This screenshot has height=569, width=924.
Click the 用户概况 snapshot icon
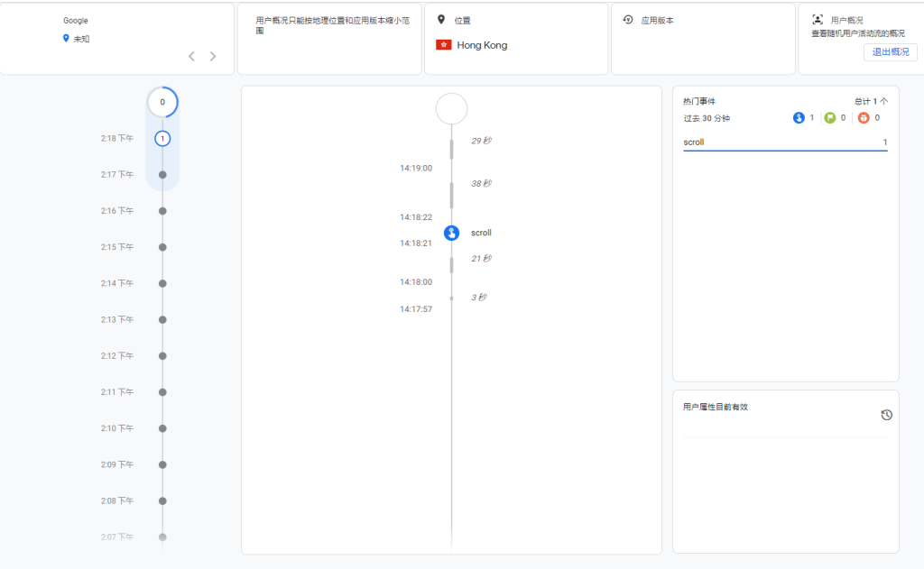[x=818, y=19]
